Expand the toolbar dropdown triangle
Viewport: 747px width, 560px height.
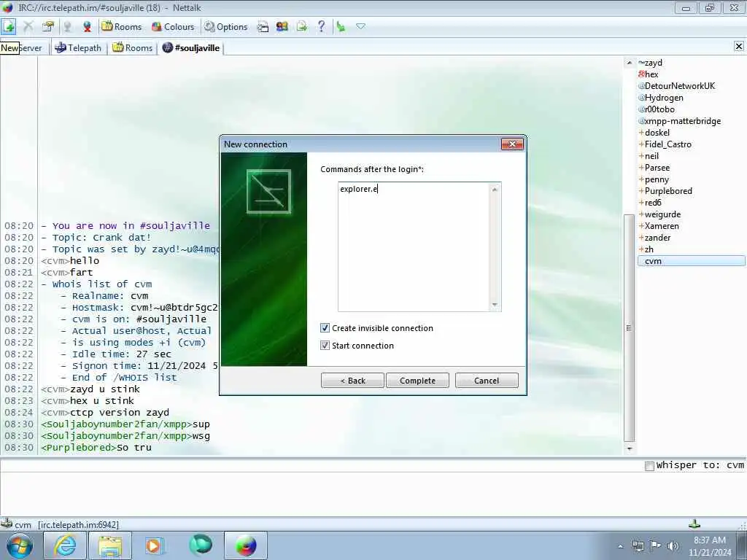[x=360, y=27]
